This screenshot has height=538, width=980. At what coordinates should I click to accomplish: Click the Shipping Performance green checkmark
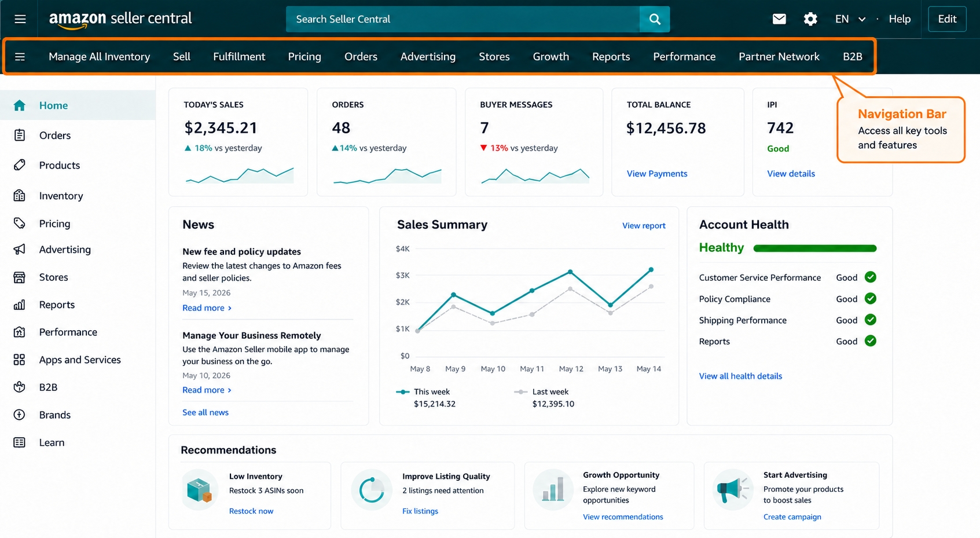[870, 320]
